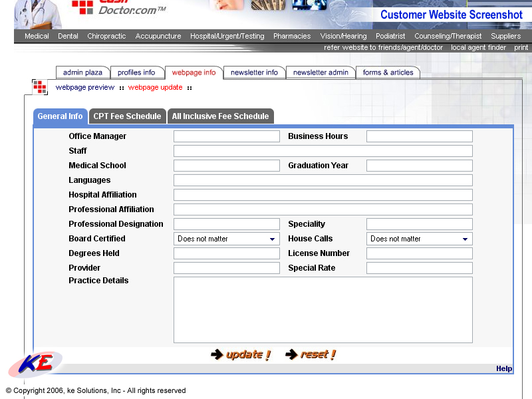Focus the Staff field

click(323, 151)
